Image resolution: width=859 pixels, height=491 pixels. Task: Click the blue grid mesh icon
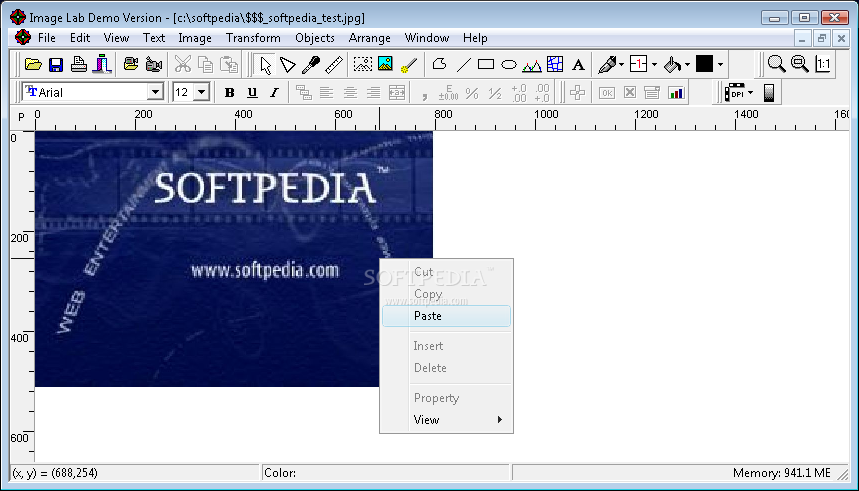(555, 65)
